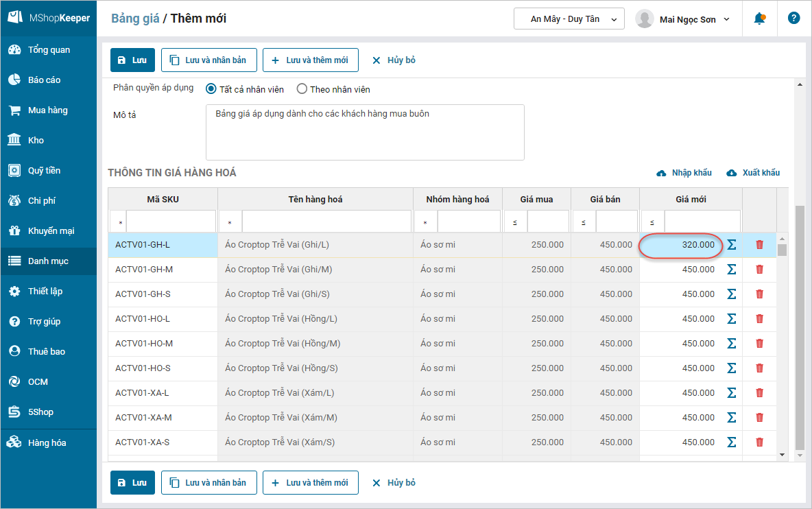
Task: Open the Giá mua filter operator dropdown
Action: 515,222
